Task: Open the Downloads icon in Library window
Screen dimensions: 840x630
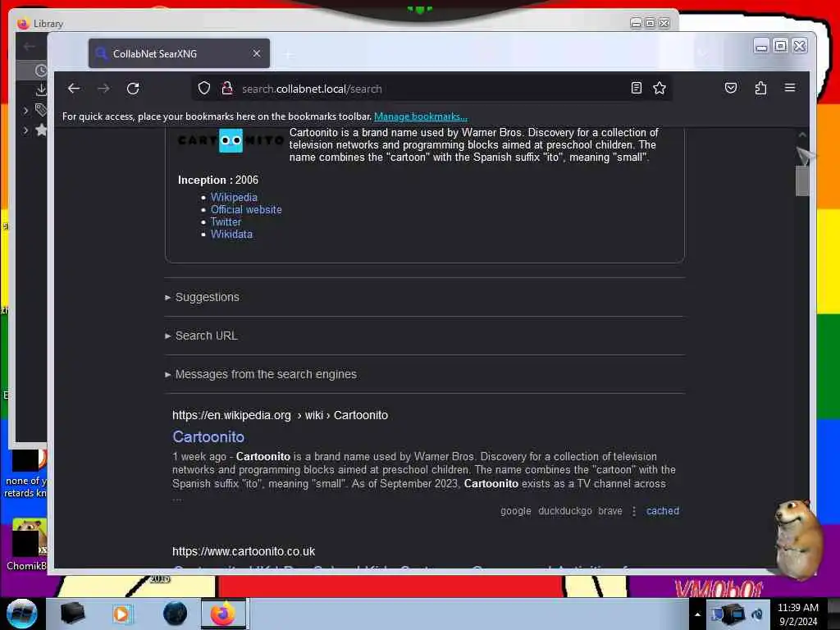Action: point(41,89)
